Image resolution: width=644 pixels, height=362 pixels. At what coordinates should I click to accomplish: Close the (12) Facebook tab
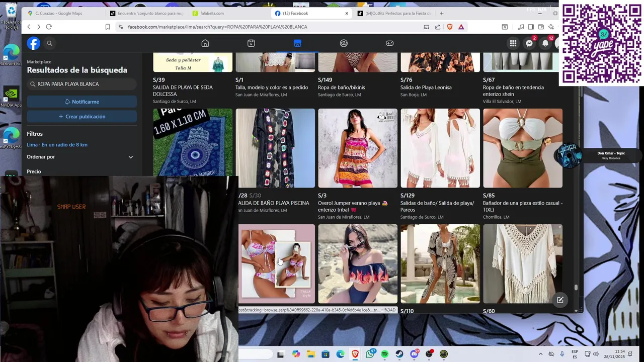[347, 14]
